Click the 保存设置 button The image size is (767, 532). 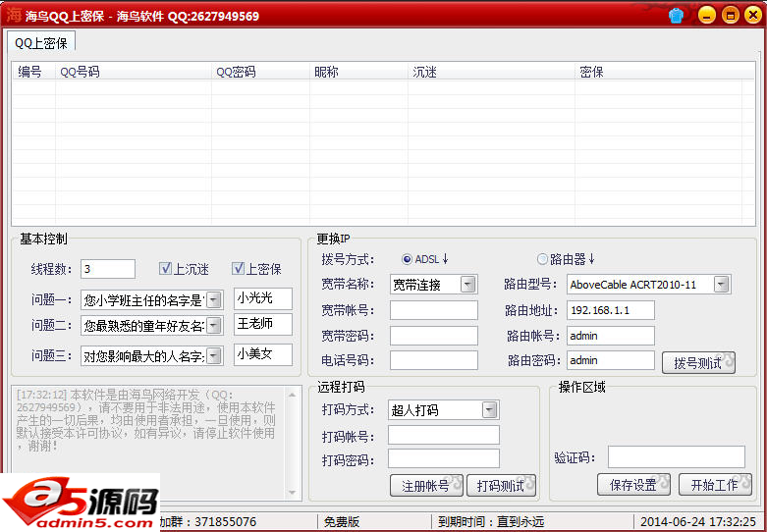click(634, 485)
